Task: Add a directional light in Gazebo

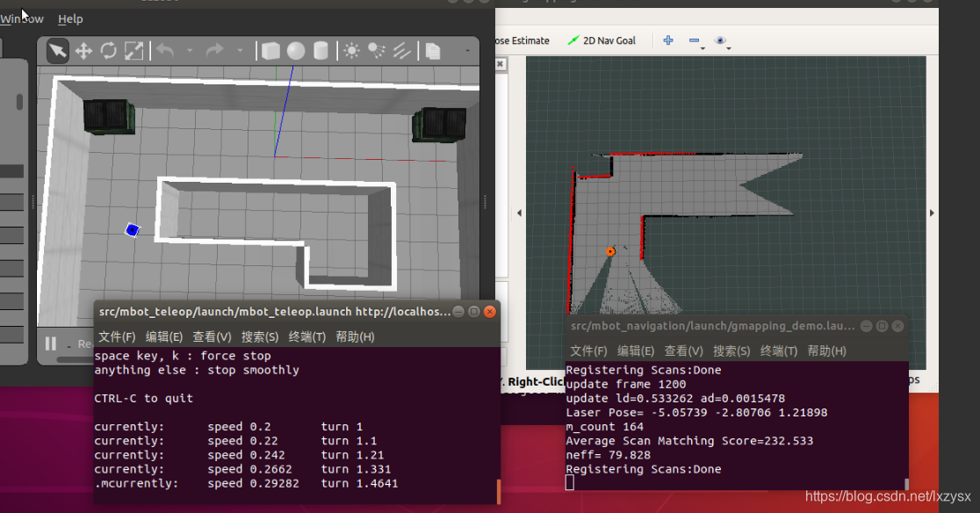Action: tap(401, 51)
